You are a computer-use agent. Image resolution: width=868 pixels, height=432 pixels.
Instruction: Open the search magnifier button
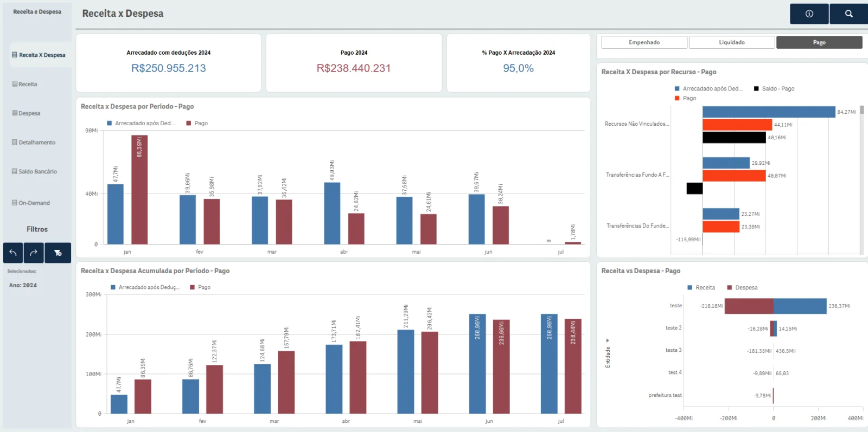pyautogui.click(x=848, y=14)
